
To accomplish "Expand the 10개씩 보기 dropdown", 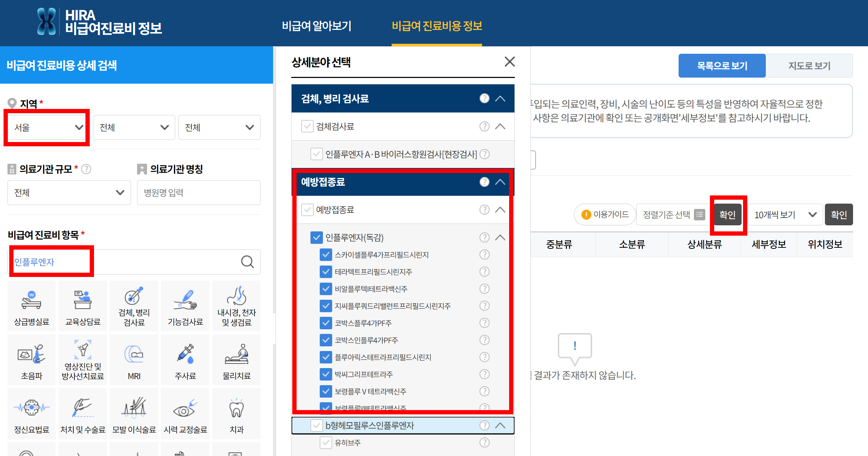I will coord(785,215).
